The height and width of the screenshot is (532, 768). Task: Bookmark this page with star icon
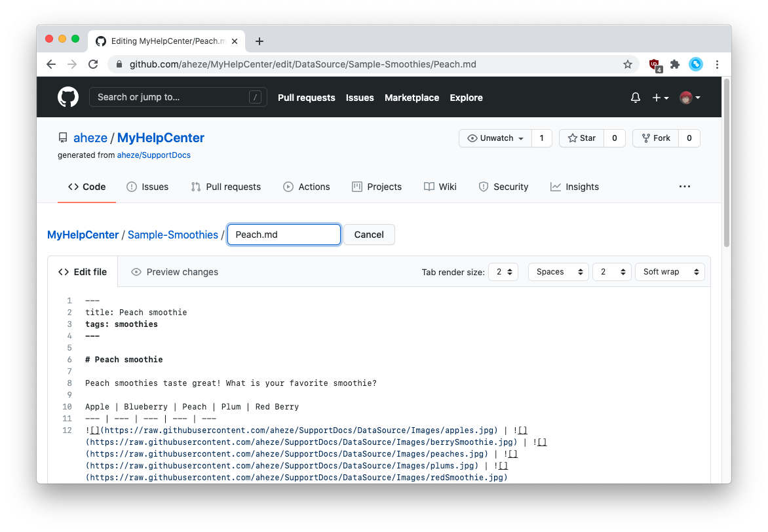point(627,64)
